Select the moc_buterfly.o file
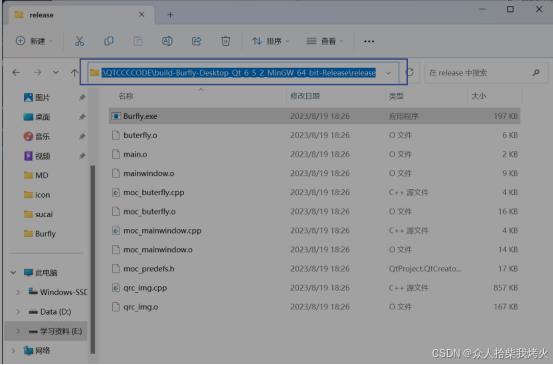Image resolution: width=553 pixels, height=365 pixels. [x=315, y=211]
